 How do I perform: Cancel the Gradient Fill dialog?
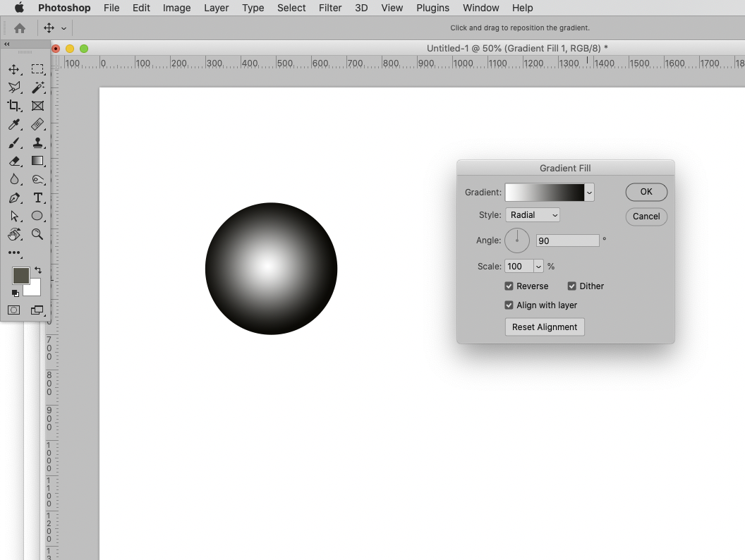tap(646, 217)
